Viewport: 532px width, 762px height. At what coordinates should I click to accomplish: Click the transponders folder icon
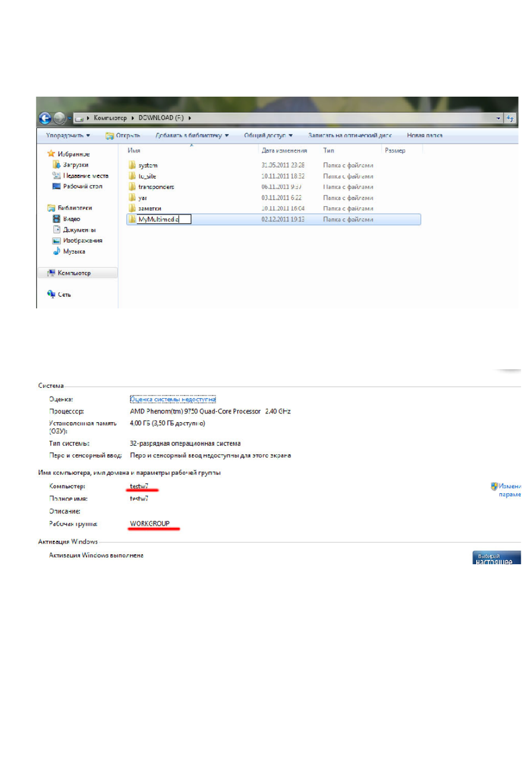pyautogui.click(x=132, y=187)
